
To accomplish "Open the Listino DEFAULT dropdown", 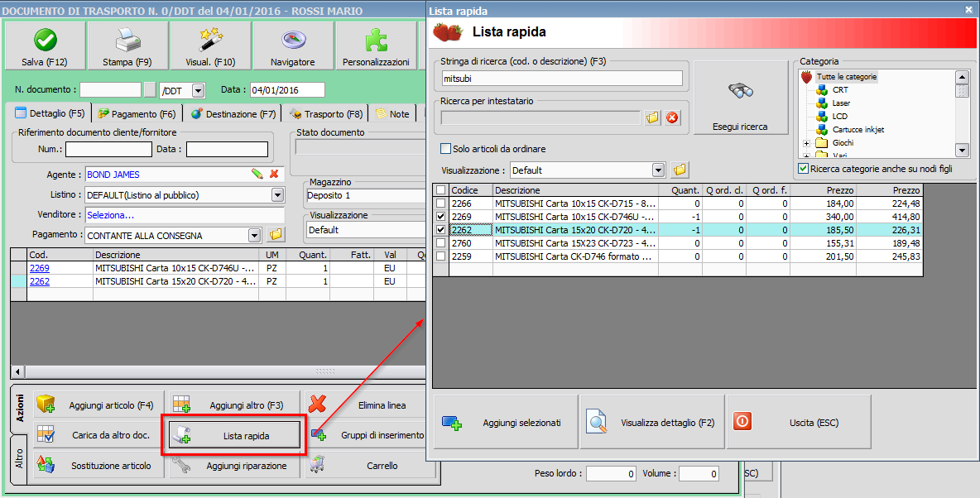I will pos(278,195).
